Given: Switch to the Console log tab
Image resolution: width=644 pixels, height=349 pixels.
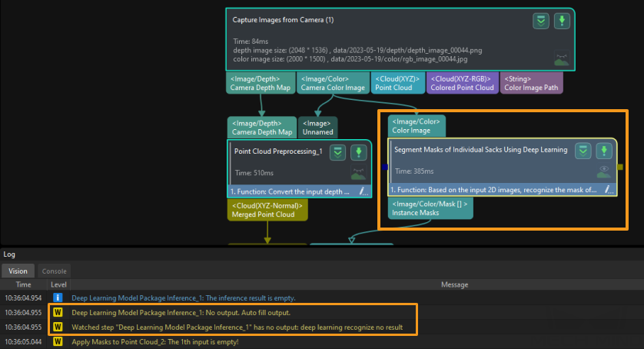Looking at the screenshot, I should 53,271.
